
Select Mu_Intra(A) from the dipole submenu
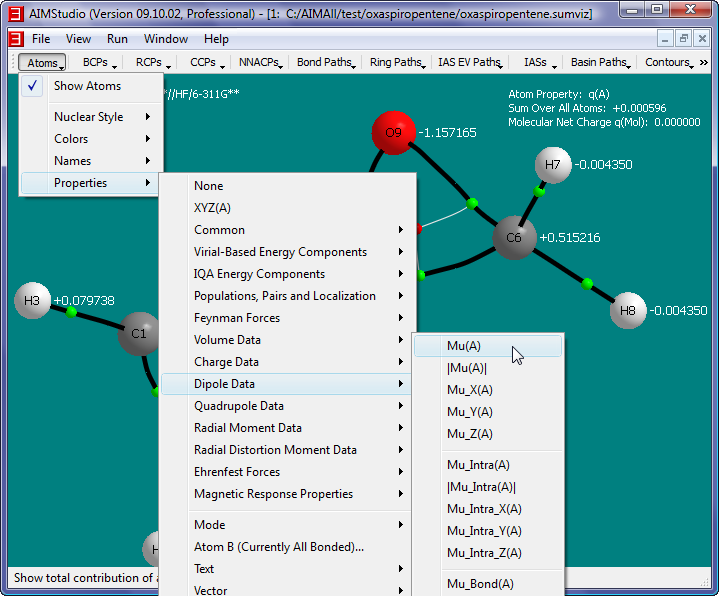pos(478,465)
